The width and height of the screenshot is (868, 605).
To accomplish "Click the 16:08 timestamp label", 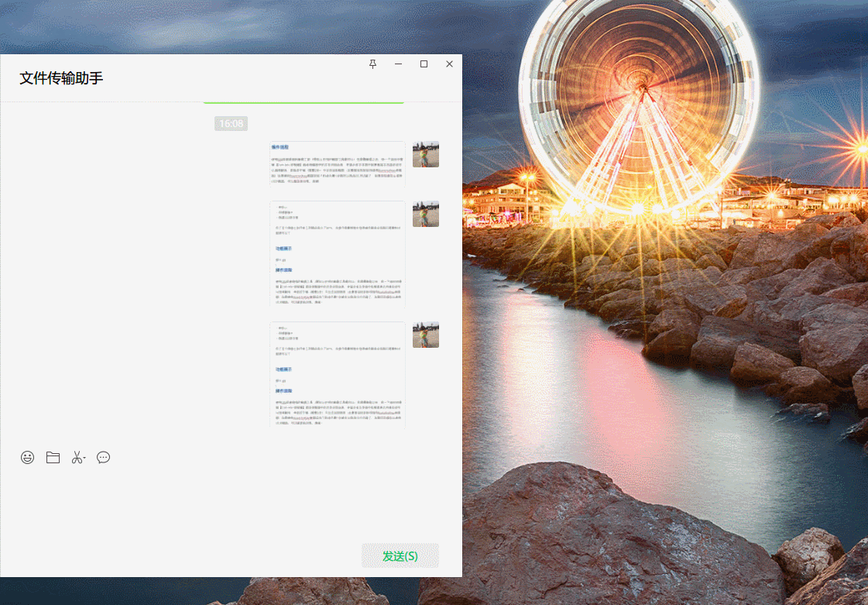I will tap(231, 124).
